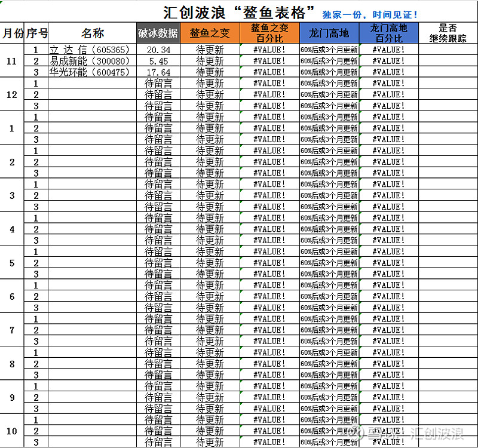Select month cell 6
Screen dimensions: 478x448
click(12, 296)
